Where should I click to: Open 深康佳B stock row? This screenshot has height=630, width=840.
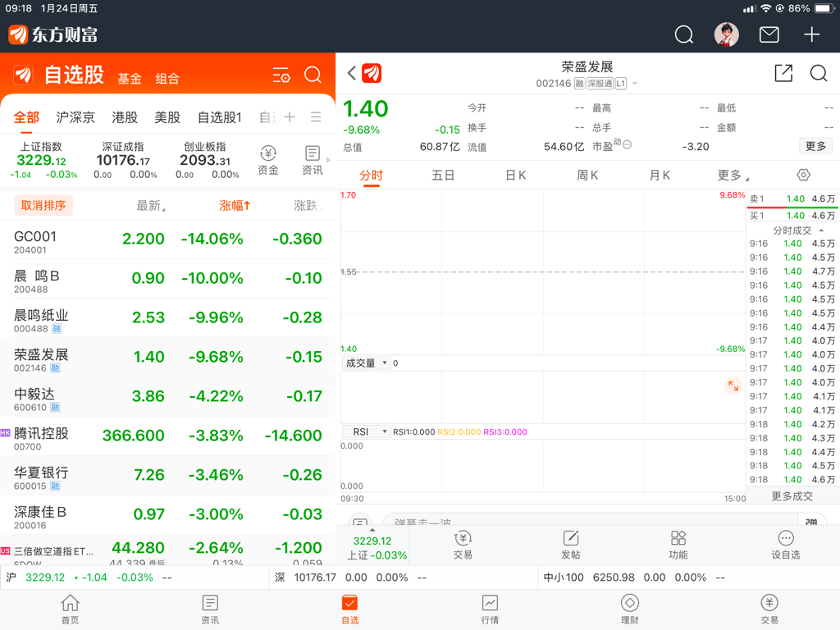pos(167,514)
